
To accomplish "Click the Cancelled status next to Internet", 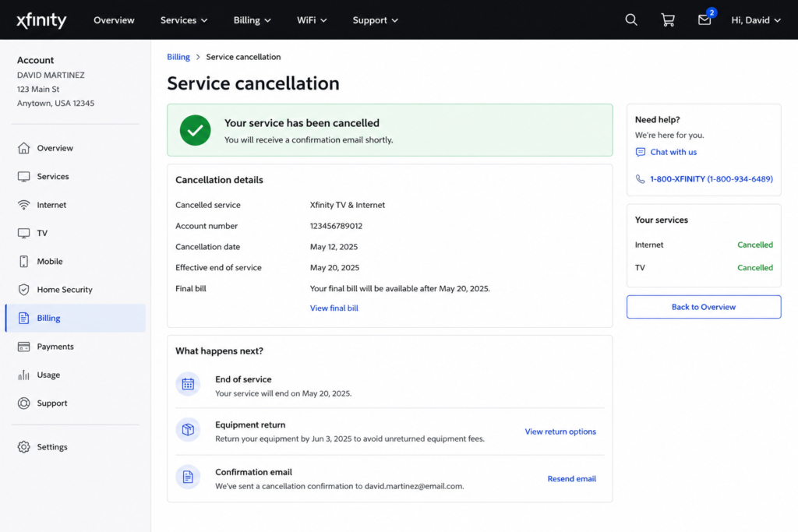I will click(754, 245).
